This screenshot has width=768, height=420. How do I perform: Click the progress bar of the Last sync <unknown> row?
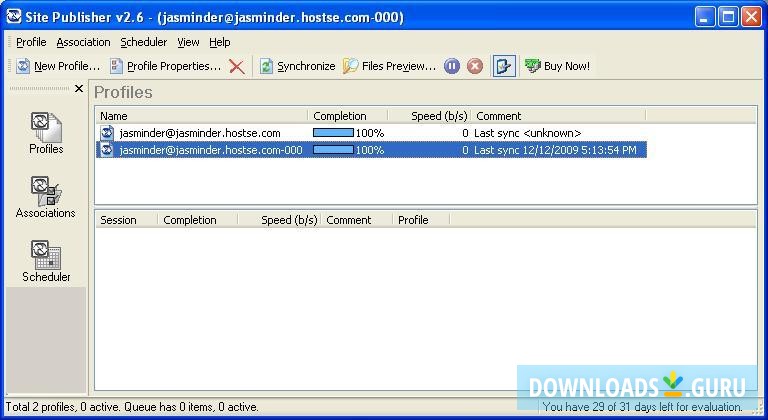tap(333, 133)
